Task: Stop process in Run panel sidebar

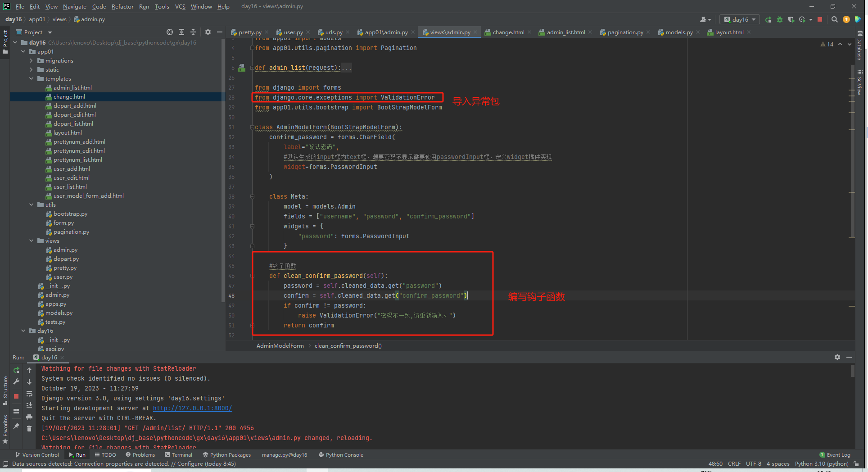Action: point(16,396)
